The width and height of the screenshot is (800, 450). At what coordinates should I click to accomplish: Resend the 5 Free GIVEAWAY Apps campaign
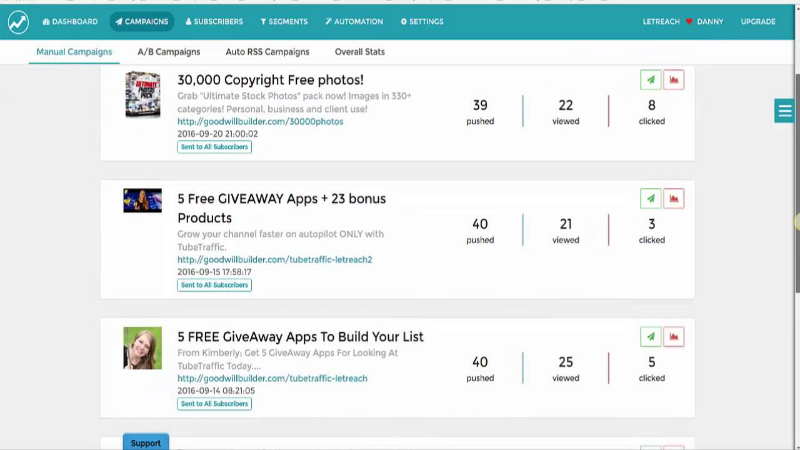(651, 198)
